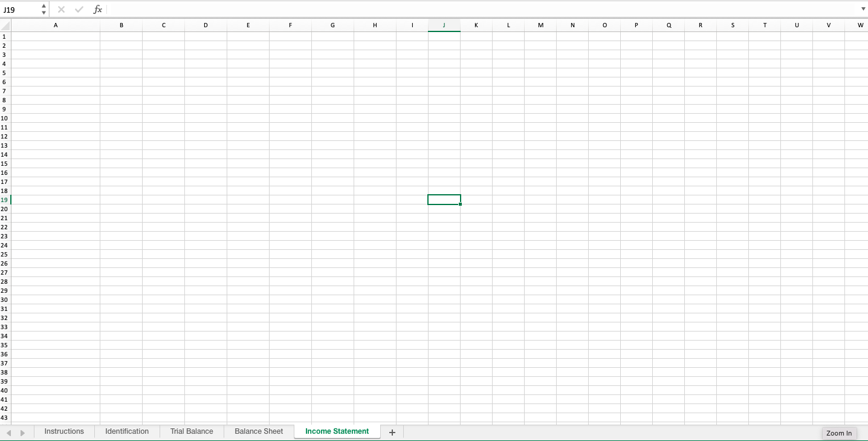This screenshot has height=441, width=868.
Task: Click the X to cancel cell entry
Action: (x=60, y=9)
